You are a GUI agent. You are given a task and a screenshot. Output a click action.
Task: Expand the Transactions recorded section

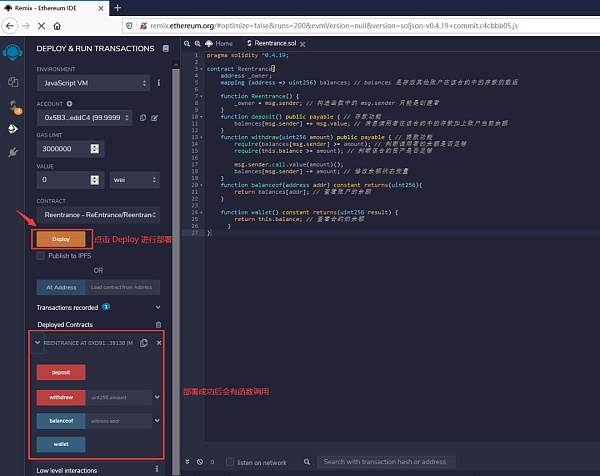pyautogui.click(x=158, y=307)
